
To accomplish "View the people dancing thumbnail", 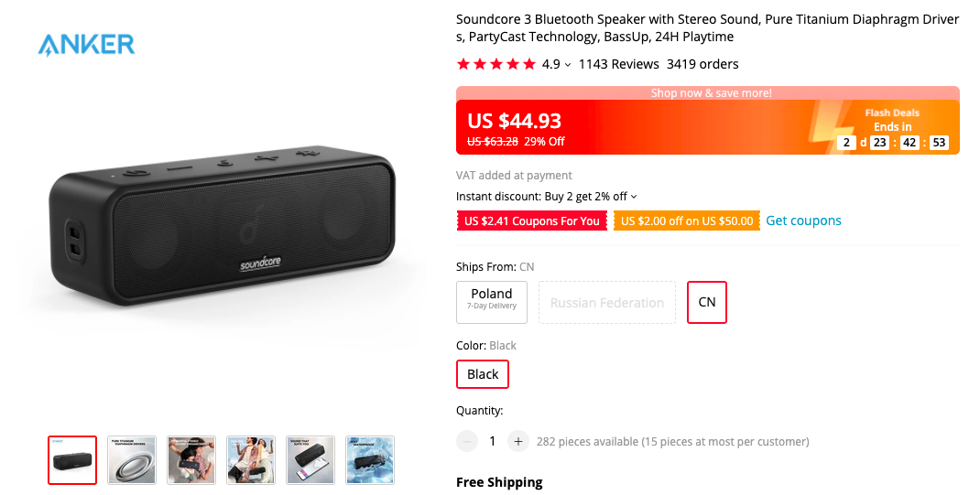I will click(x=251, y=460).
